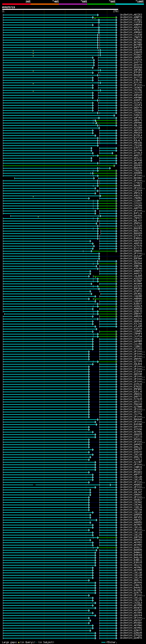The height and width of the screenshot is (644, 146).
Task: Select the UniRef100_C7YRZ3 label
Action: coord(131,183)
